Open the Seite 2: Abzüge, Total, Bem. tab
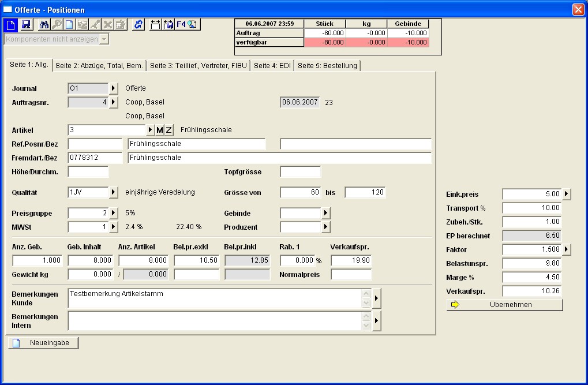This screenshot has width=588, height=385. click(99, 66)
